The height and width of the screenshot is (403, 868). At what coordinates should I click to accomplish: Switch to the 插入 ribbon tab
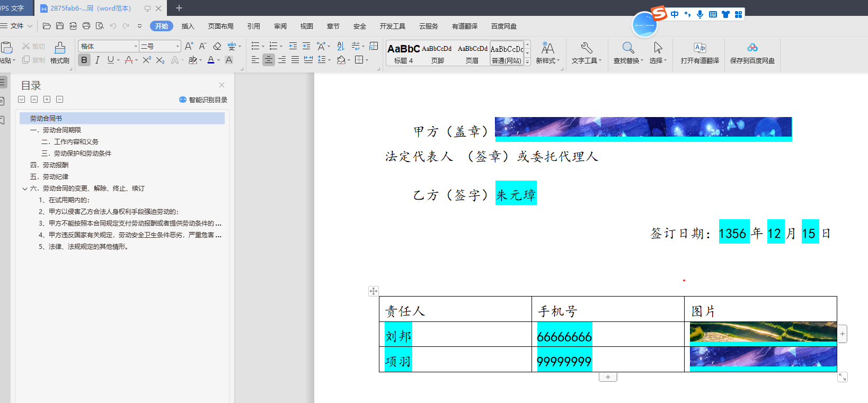(x=188, y=26)
